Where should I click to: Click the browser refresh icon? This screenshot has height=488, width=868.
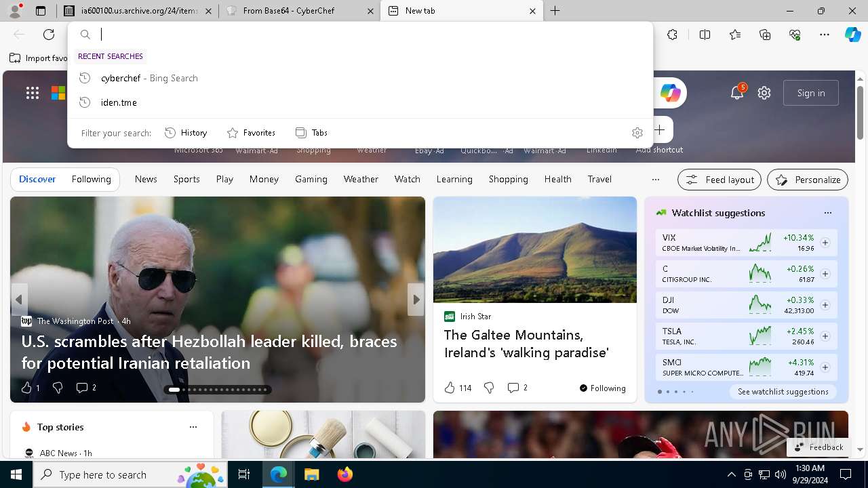click(49, 35)
